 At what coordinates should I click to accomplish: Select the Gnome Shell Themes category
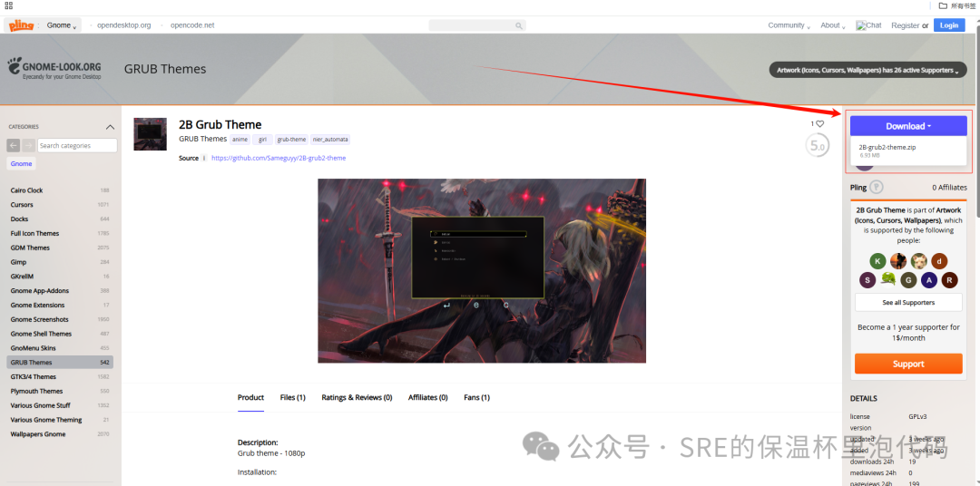click(x=60, y=335)
